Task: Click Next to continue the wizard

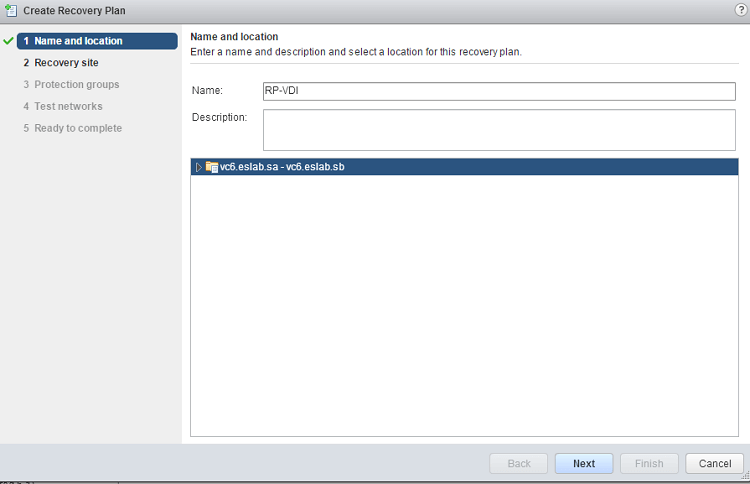Action: click(x=584, y=464)
